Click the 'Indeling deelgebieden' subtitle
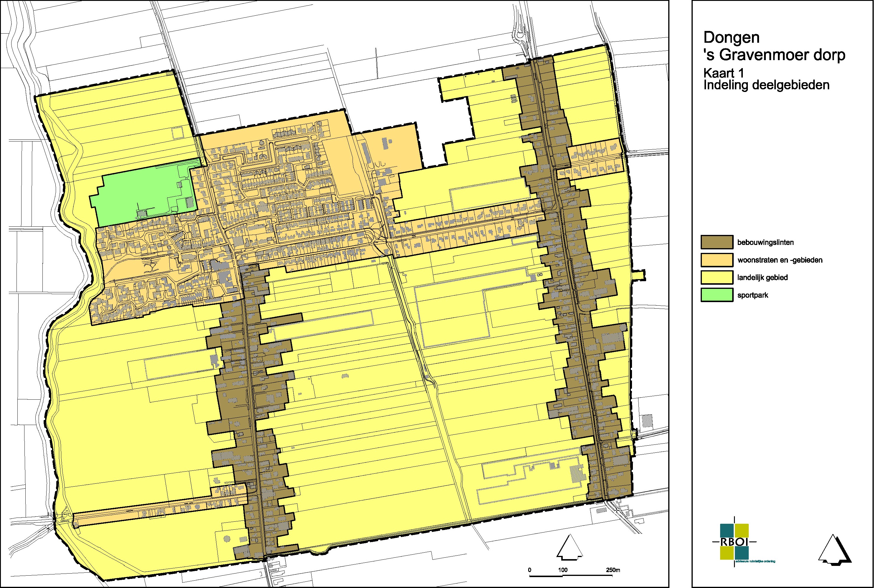 click(766, 85)
